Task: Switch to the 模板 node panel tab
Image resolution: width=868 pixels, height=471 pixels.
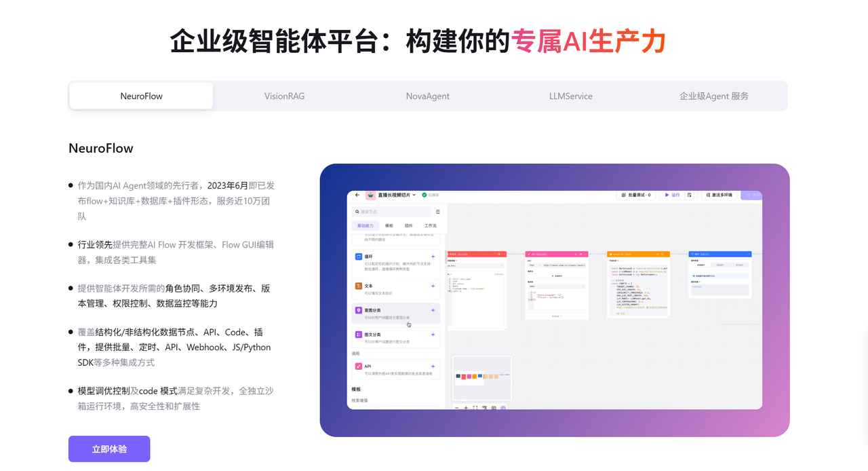Action: coord(389,225)
